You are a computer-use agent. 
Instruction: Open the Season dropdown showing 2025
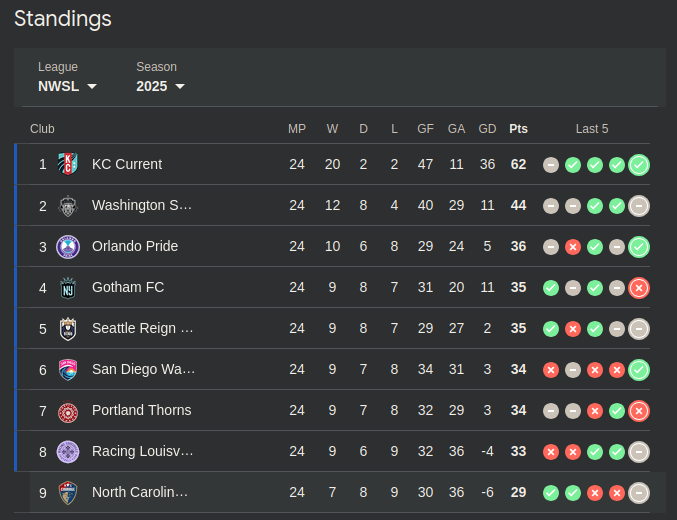tap(160, 86)
